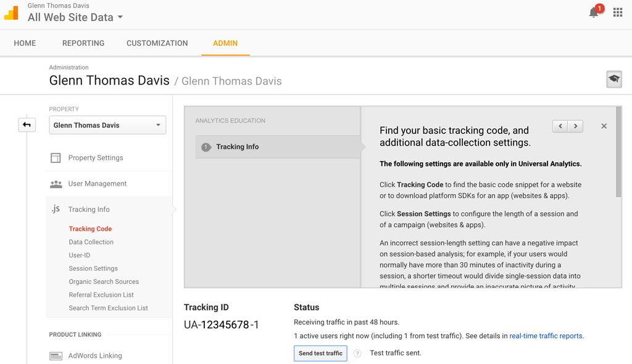
Task: Switch to the REPORTING tab
Action: tap(83, 43)
